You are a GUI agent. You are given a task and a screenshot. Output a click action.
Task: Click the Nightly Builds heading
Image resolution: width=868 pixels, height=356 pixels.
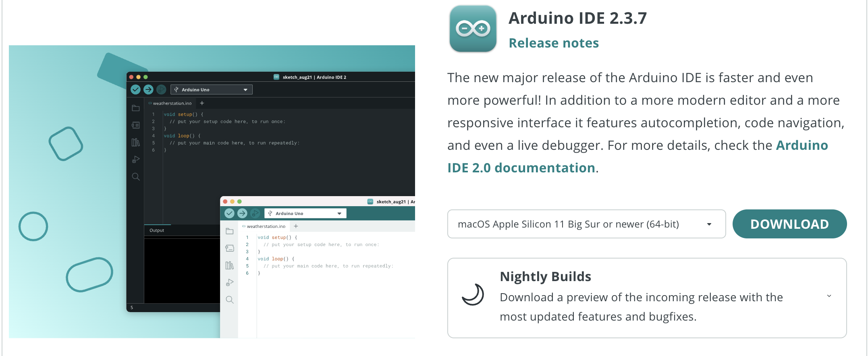545,277
